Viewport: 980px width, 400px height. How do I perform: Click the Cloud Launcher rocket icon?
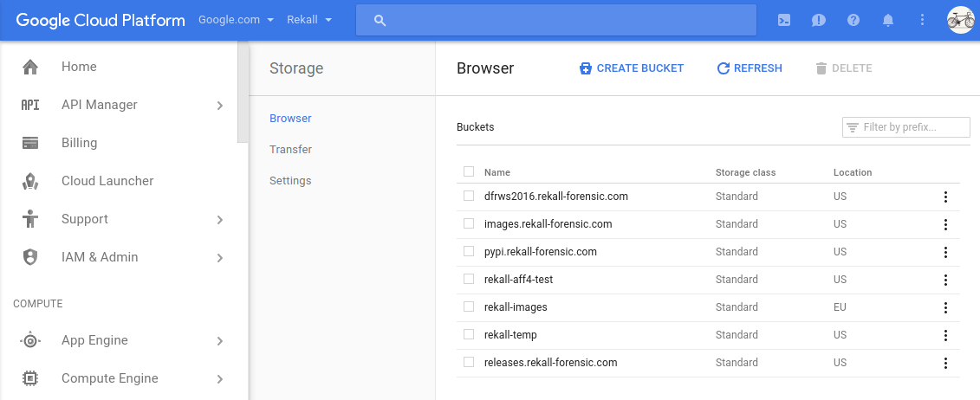tap(30, 181)
